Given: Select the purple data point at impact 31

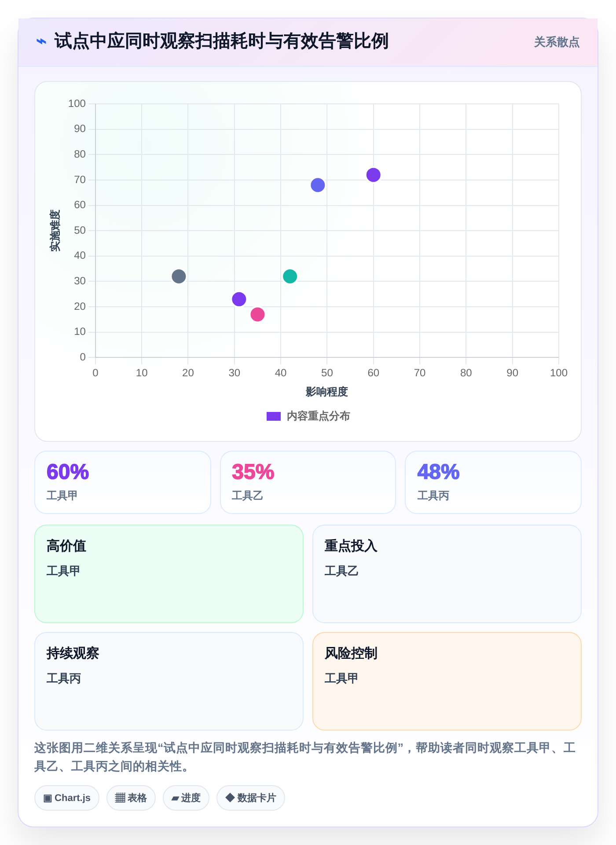Looking at the screenshot, I should [x=239, y=299].
